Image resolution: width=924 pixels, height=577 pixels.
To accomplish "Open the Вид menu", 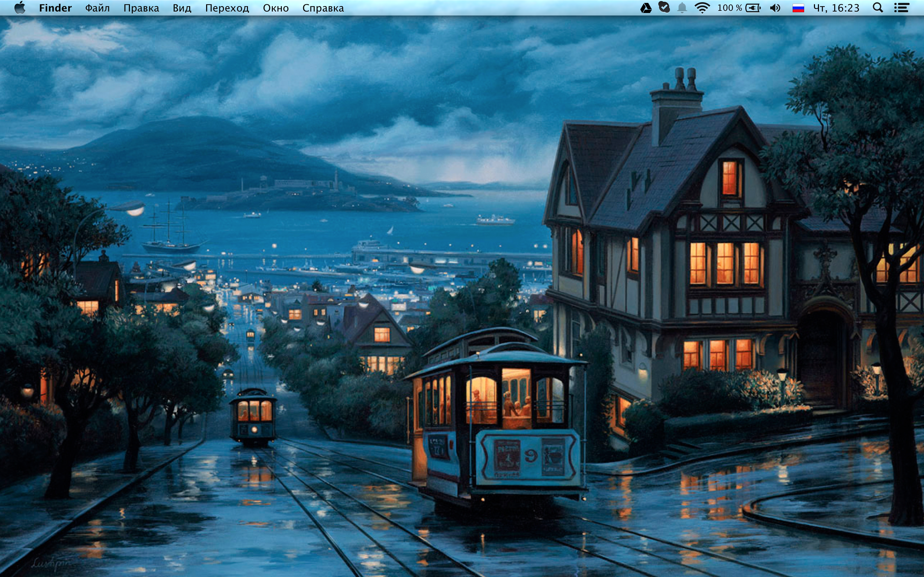I will [182, 8].
